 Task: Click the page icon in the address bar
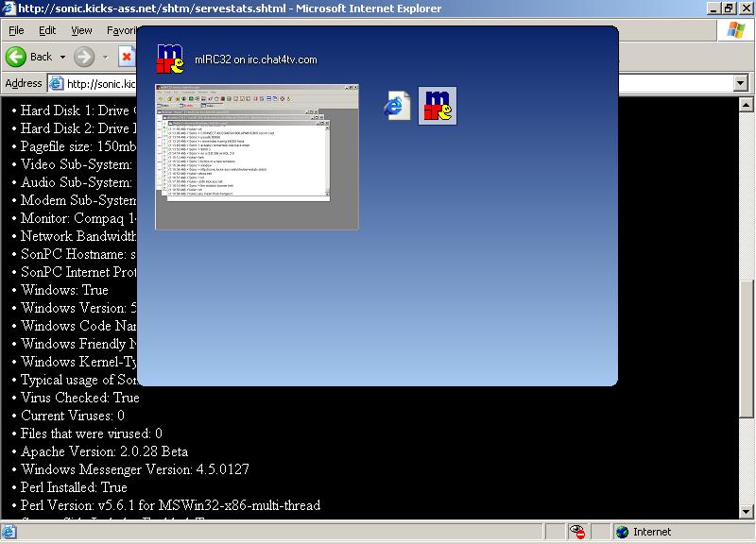(56, 83)
